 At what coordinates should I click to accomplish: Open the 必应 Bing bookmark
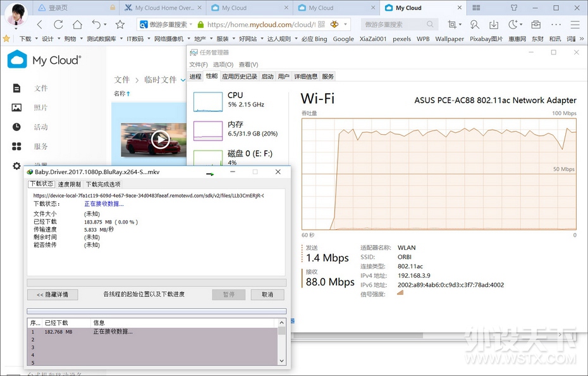pos(314,39)
